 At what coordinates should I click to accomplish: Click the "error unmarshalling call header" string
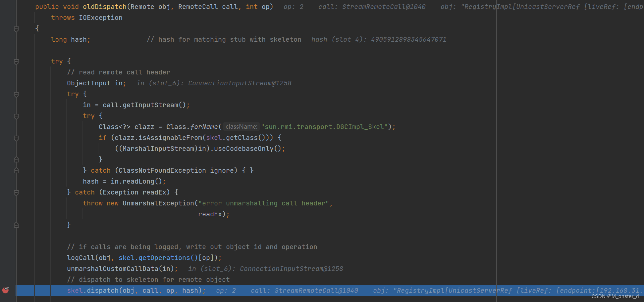(x=264, y=203)
